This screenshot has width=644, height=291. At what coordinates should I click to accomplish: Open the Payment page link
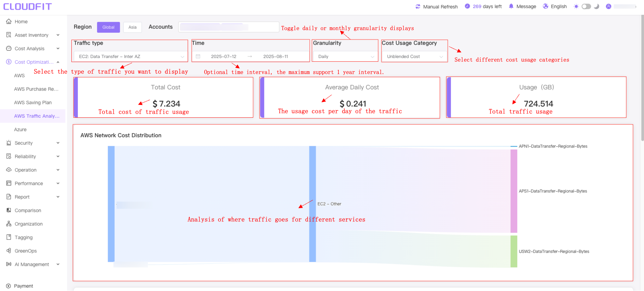coord(23,286)
